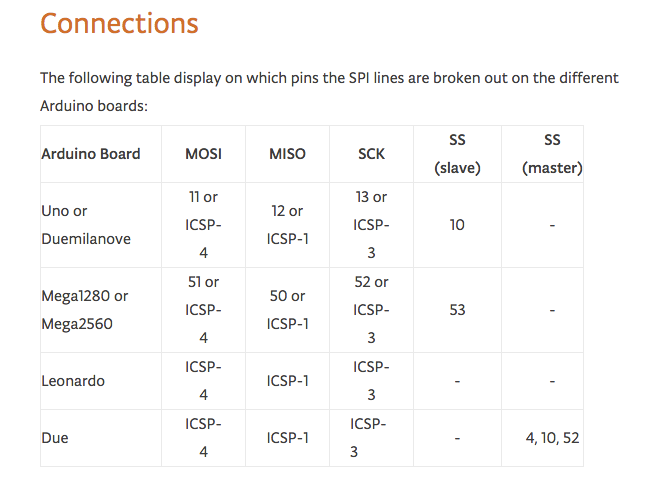Click the Uno MISO cell '12 or ICSP-1'

tap(288, 225)
